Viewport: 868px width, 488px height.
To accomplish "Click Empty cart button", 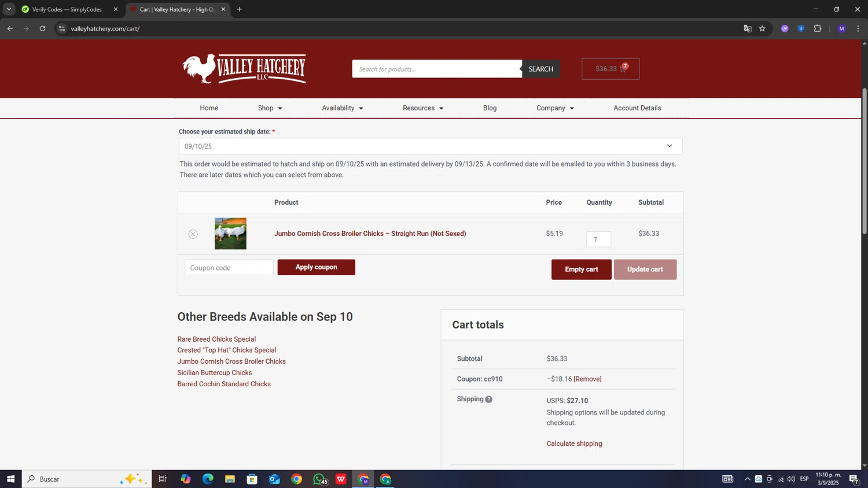I will (582, 269).
